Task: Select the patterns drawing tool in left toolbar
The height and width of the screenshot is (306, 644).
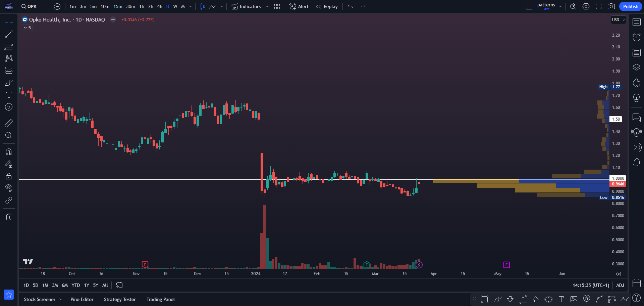Action: point(9,58)
